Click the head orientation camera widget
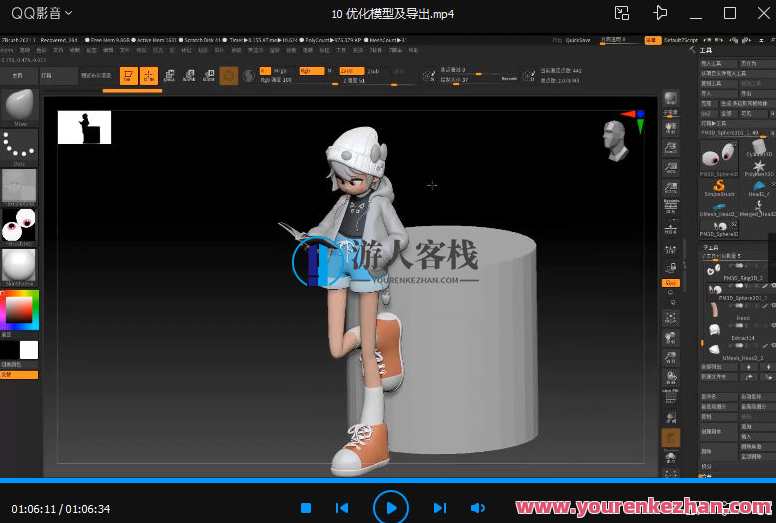 615,141
